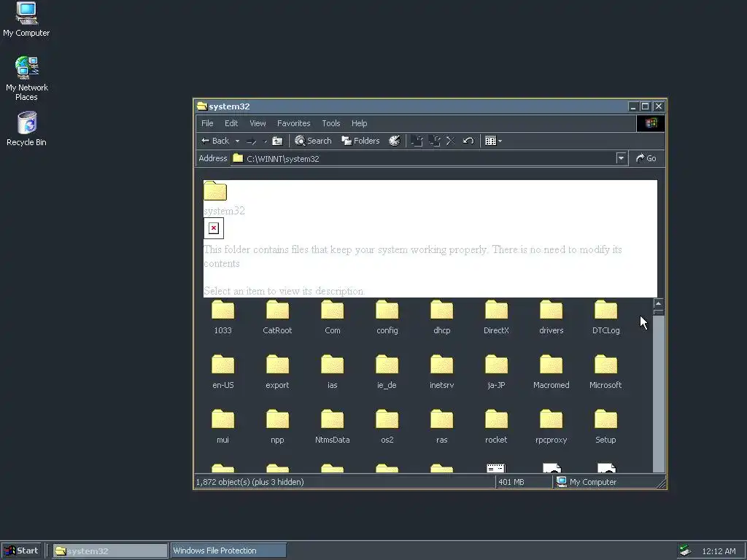Select the Macromed folder
The height and width of the screenshot is (560, 747).
551,372
